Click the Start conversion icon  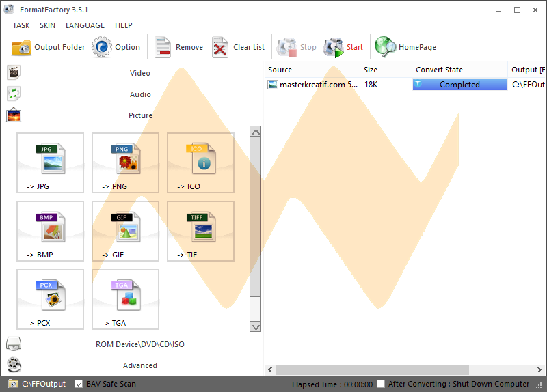coord(333,47)
